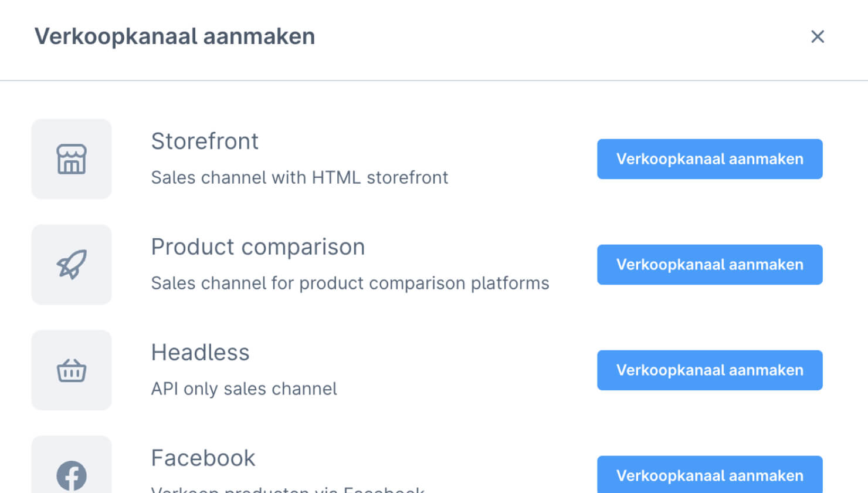Click 'Sales channel with HTML storefront' description
Image resolution: width=868 pixels, height=493 pixels.
point(299,177)
